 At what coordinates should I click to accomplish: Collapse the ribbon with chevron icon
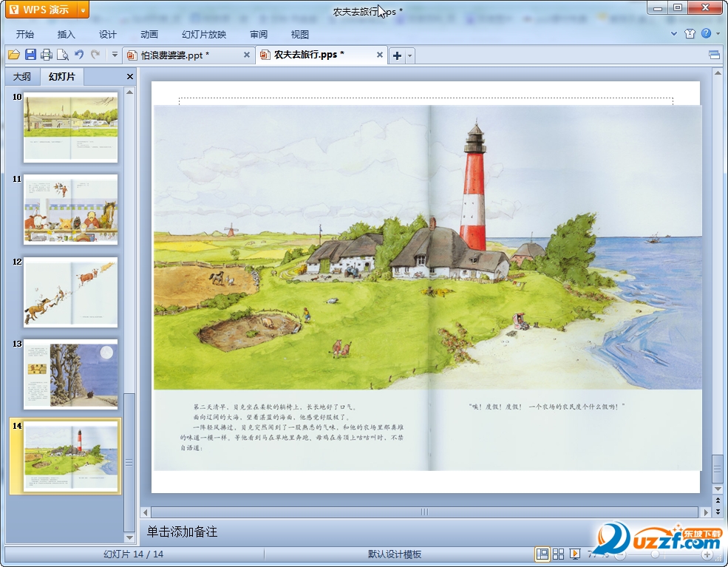(x=674, y=33)
